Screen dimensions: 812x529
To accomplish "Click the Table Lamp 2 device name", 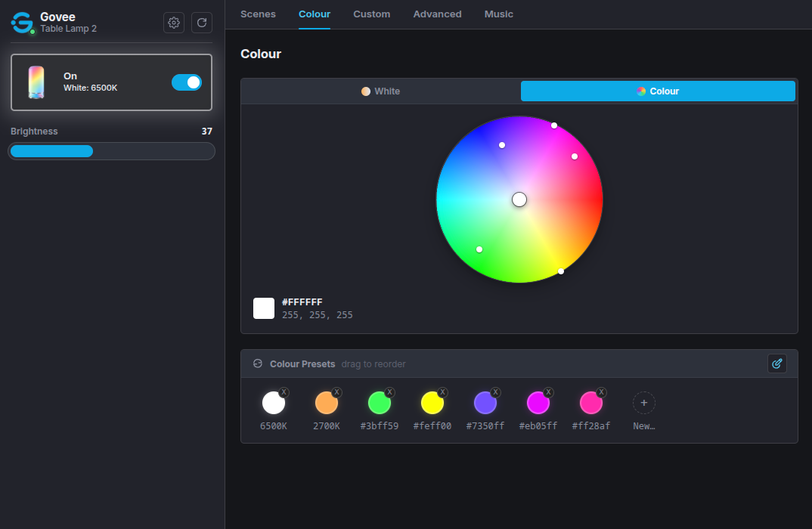I will click(x=68, y=29).
